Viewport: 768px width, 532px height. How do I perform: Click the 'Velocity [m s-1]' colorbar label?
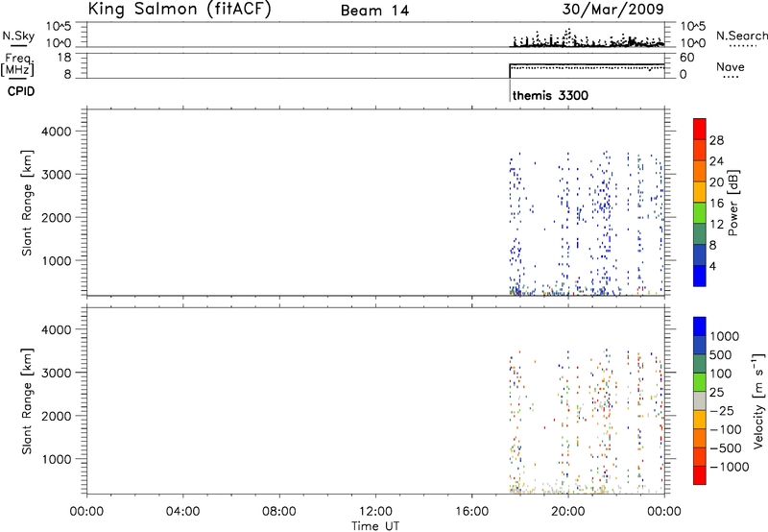758,400
